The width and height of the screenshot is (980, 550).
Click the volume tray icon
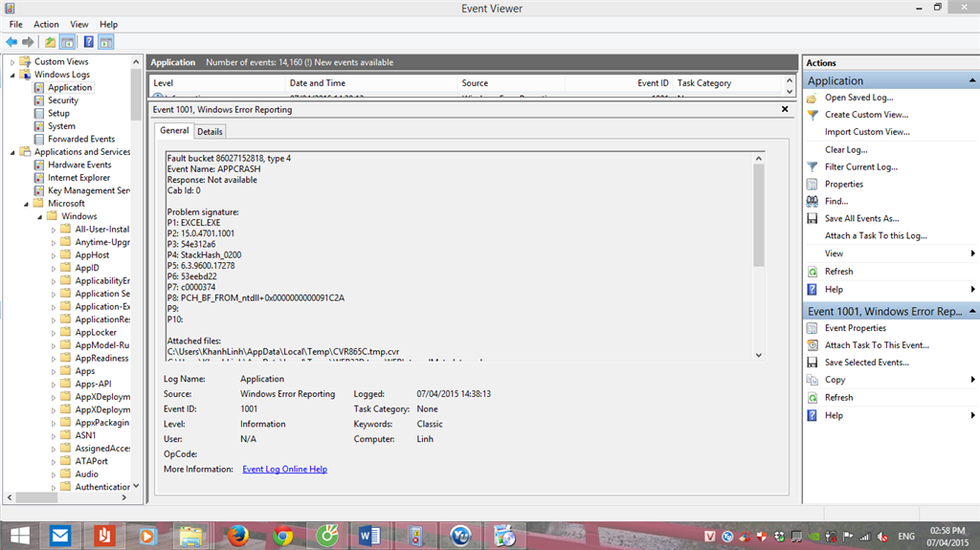click(882, 537)
